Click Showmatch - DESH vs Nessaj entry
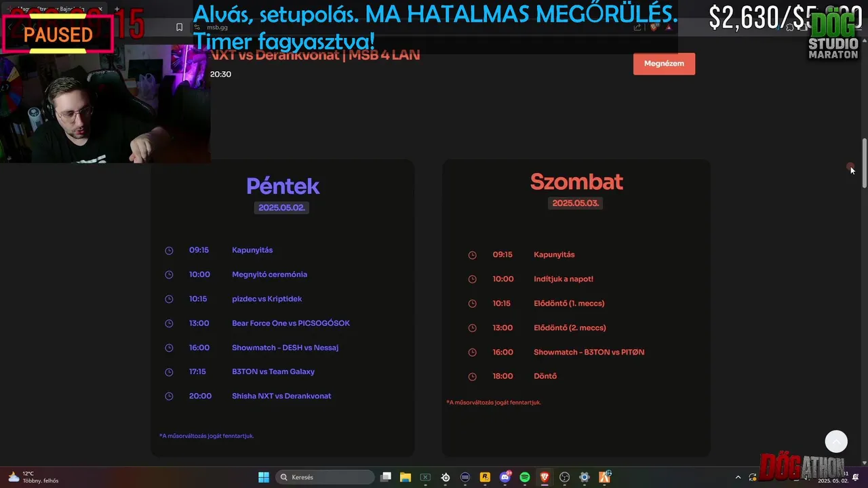The width and height of the screenshot is (868, 488). 285,348
